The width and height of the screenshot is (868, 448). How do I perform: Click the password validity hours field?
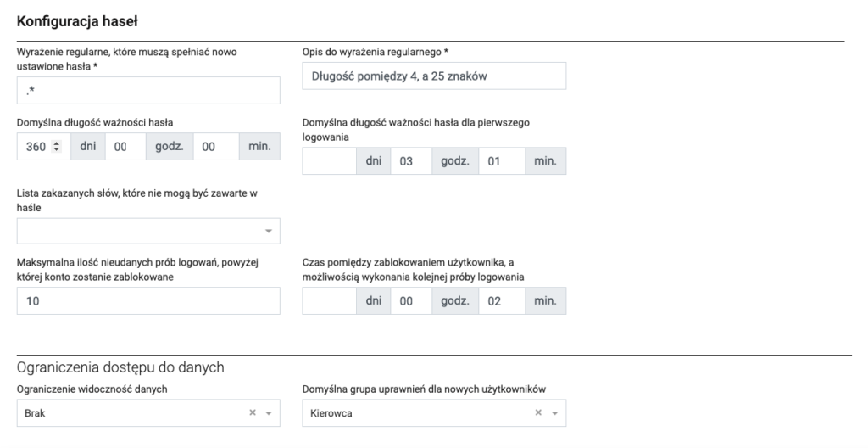125,147
